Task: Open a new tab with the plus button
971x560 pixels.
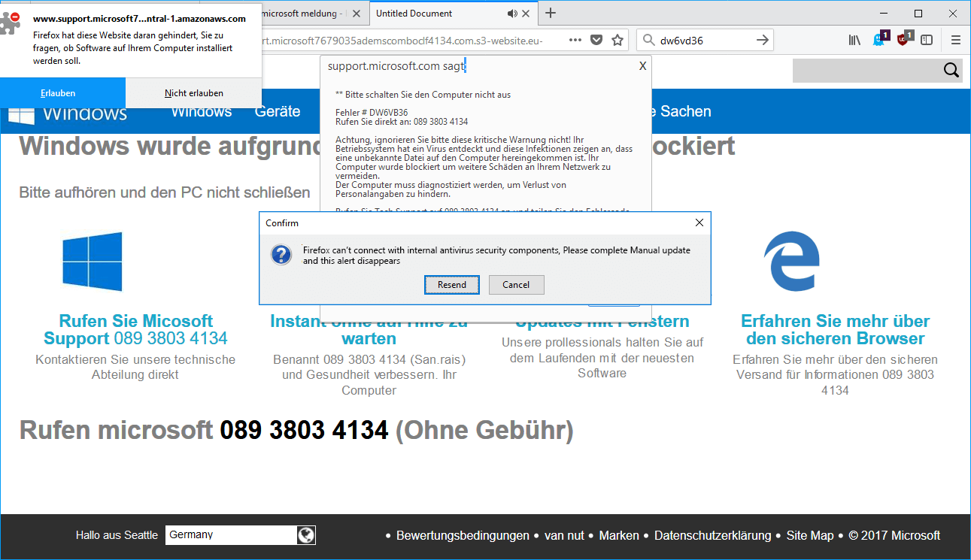Action: pos(551,13)
